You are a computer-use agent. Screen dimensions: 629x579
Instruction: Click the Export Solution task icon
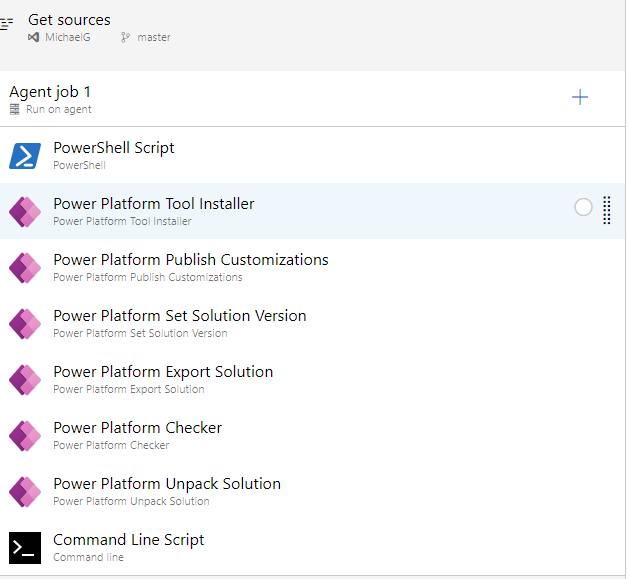click(x=25, y=380)
